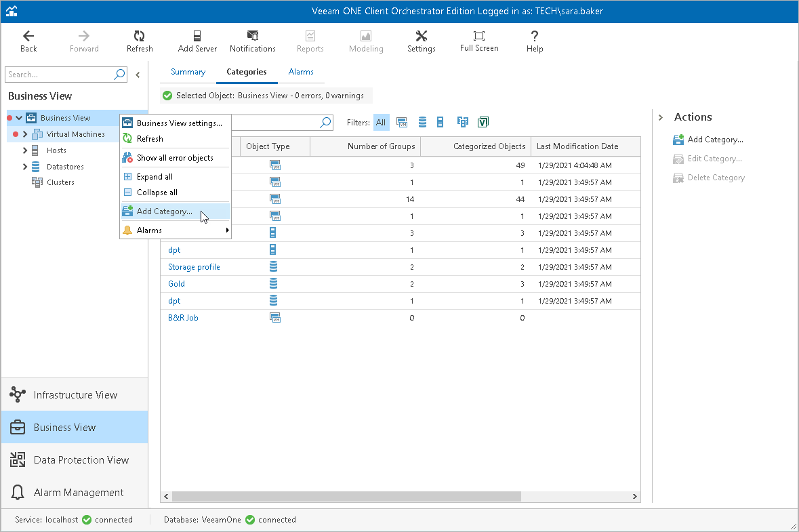The width and height of the screenshot is (799, 532).
Task: Select the All filter toggle
Action: click(x=381, y=123)
